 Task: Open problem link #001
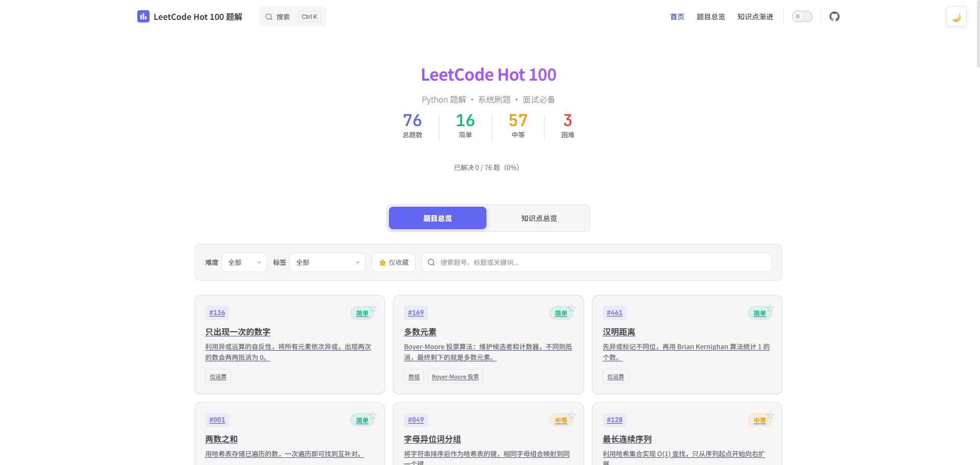click(217, 420)
